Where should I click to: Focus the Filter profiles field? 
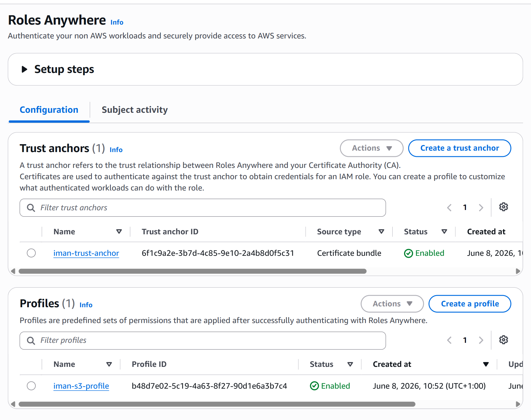tap(203, 341)
